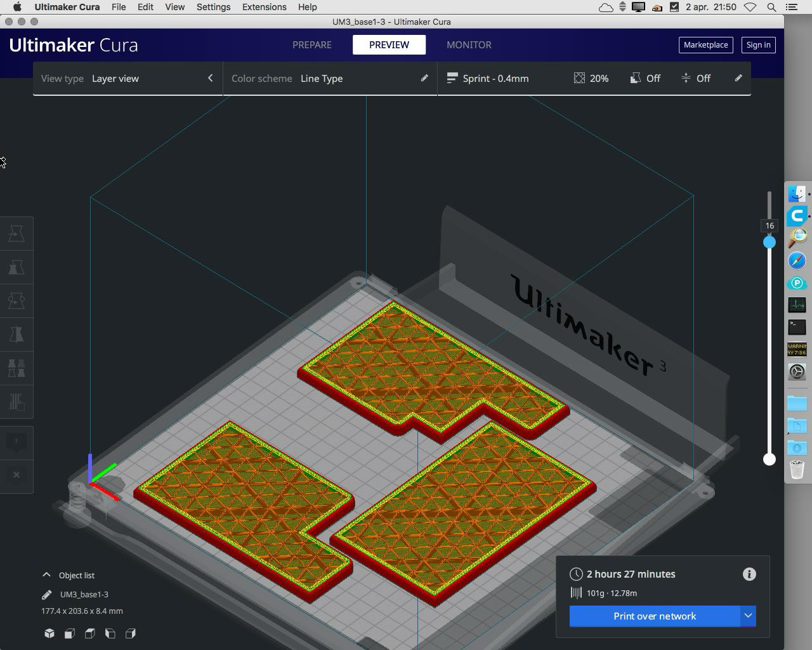Open the Extensions menu
812x650 pixels.
(264, 7)
